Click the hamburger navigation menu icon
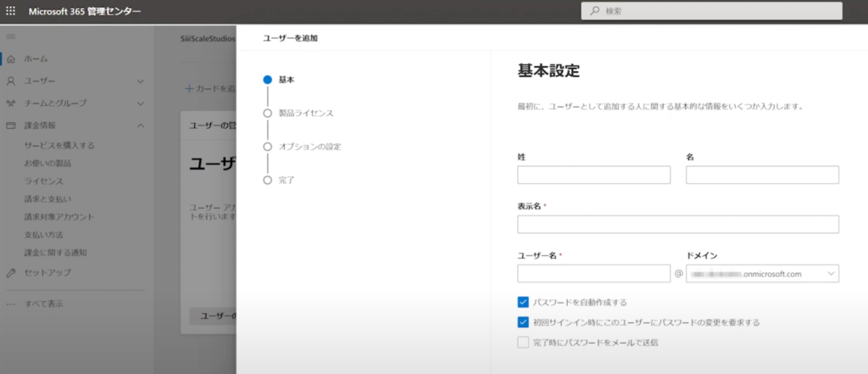The width and height of the screenshot is (868, 374). pos(11,37)
